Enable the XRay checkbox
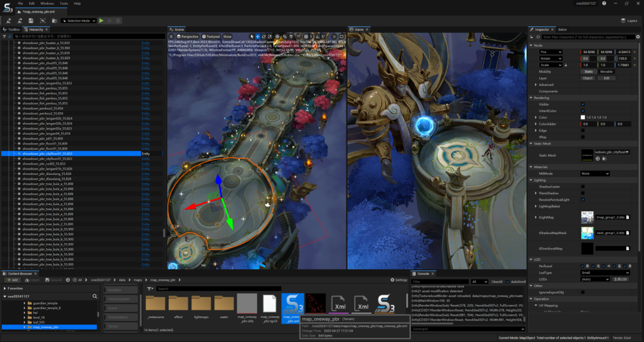 583,137
